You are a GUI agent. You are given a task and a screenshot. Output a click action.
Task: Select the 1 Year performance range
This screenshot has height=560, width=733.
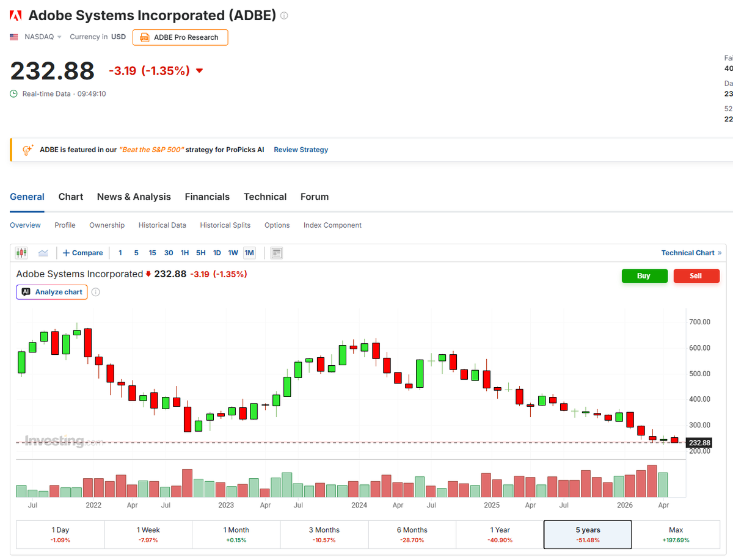coord(500,535)
